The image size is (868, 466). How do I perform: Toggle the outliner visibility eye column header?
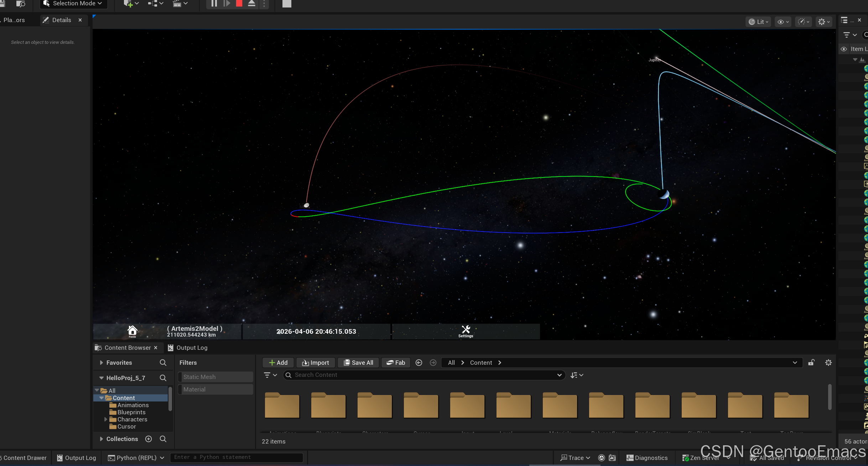[844, 49]
